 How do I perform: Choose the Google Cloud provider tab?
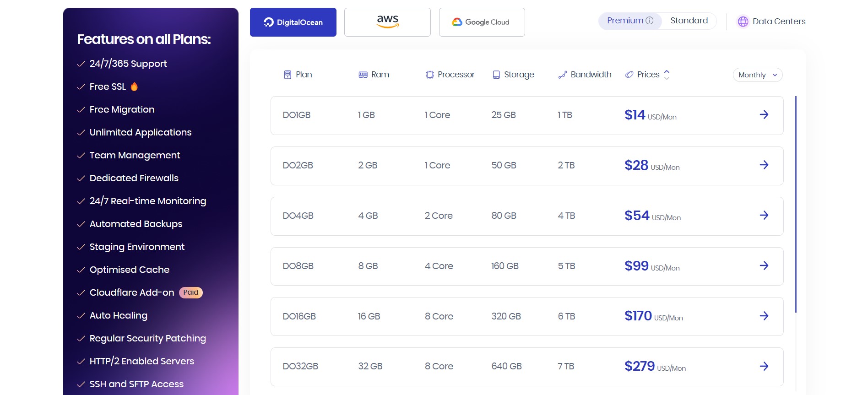tap(482, 22)
